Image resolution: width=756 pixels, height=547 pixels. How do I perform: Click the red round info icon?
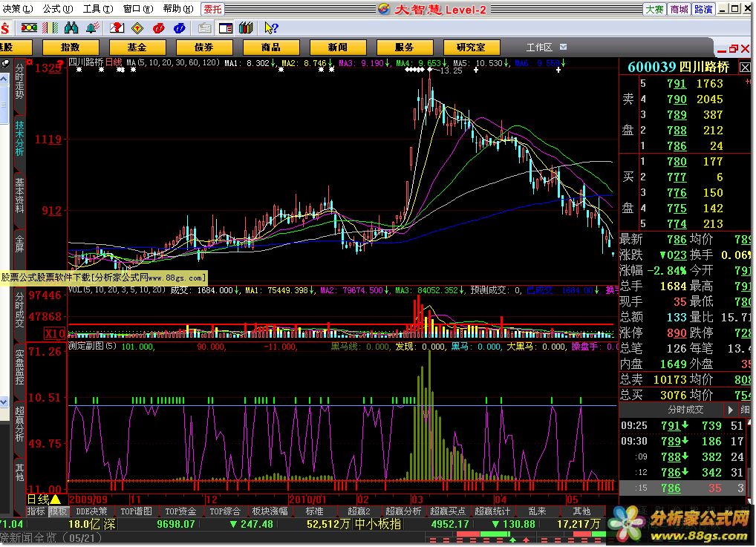tap(159, 28)
